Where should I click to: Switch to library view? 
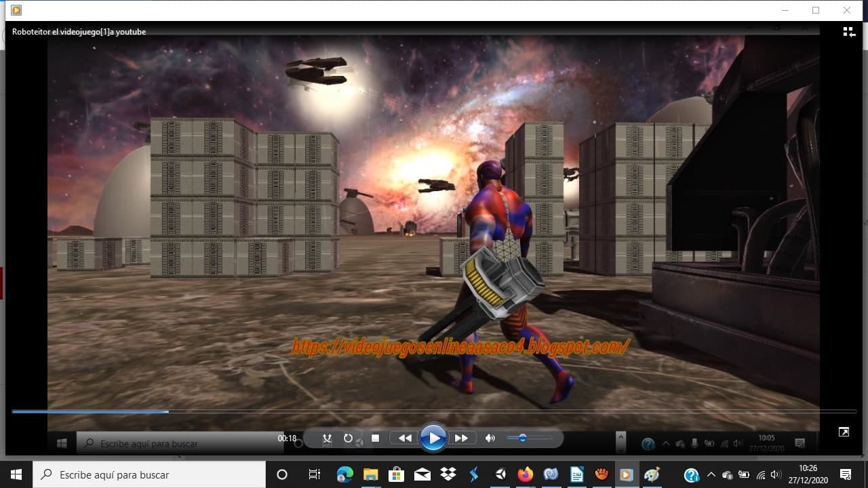point(849,32)
